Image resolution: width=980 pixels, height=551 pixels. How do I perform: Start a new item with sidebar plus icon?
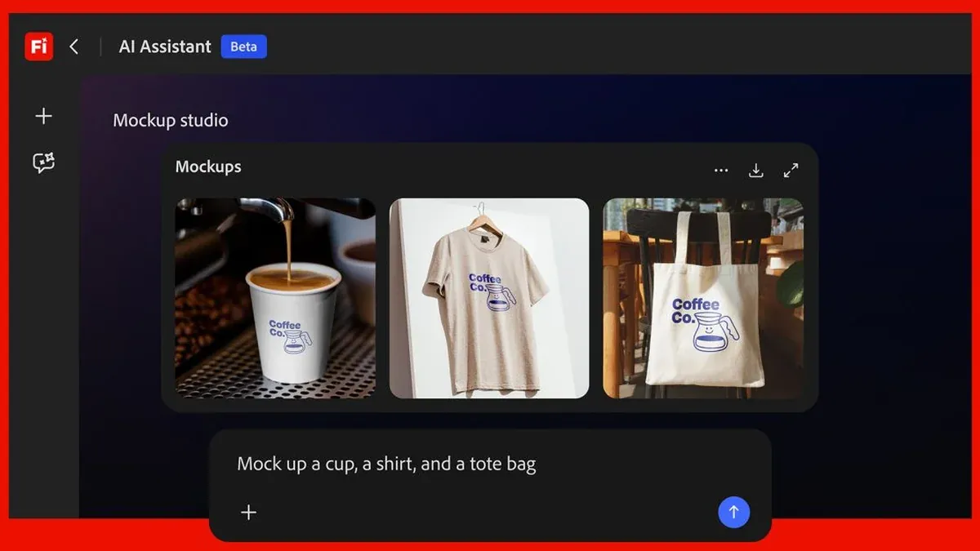coord(44,116)
